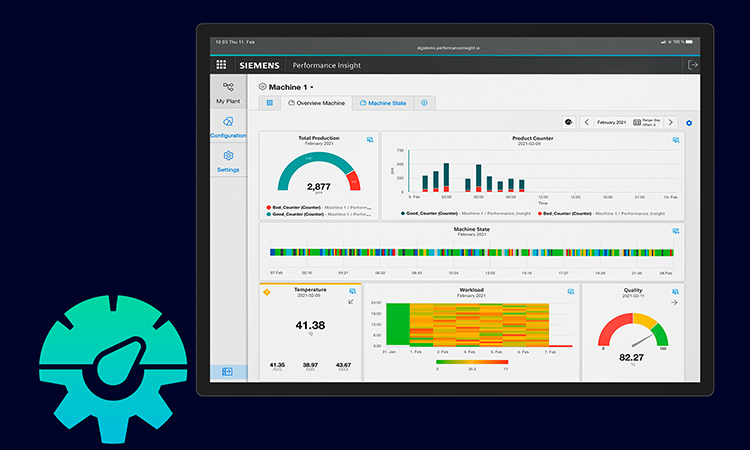This screenshot has width=750, height=450.
Task: Open Total Production widget detail icon
Action: pyautogui.click(x=370, y=140)
